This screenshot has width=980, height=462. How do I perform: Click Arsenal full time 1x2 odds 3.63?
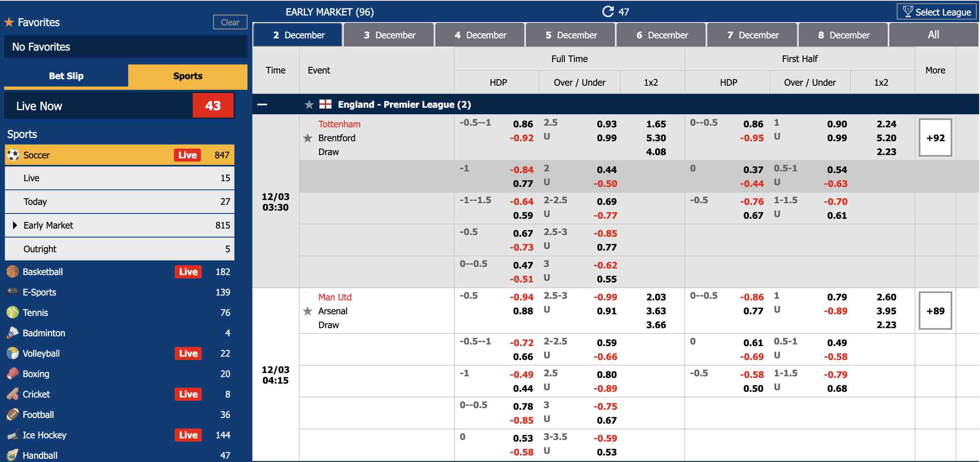pos(656,311)
